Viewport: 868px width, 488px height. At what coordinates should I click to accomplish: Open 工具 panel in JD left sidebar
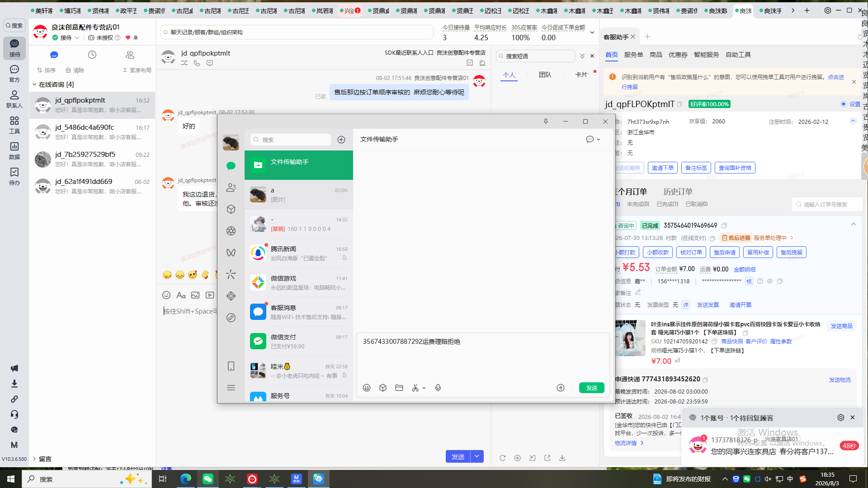point(14,125)
